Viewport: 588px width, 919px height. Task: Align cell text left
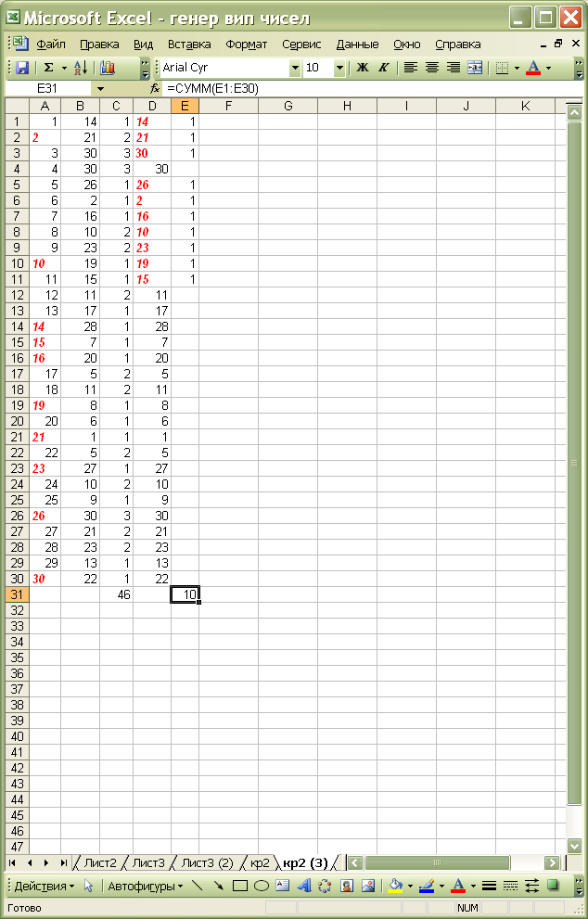(x=411, y=68)
